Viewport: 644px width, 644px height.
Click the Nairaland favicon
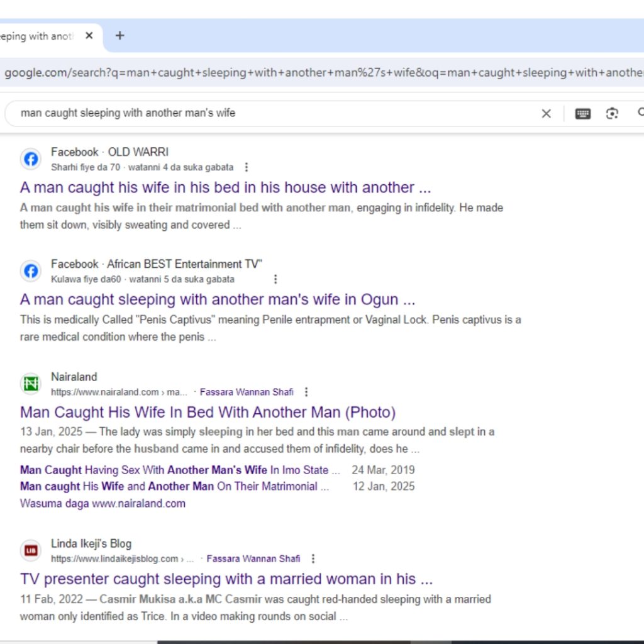click(31, 384)
